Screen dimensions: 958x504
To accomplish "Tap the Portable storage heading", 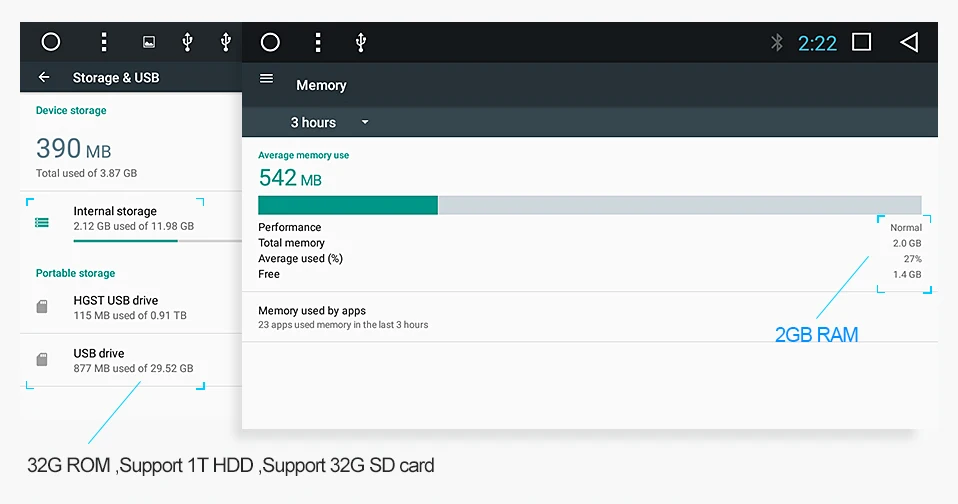I will [75, 273].
